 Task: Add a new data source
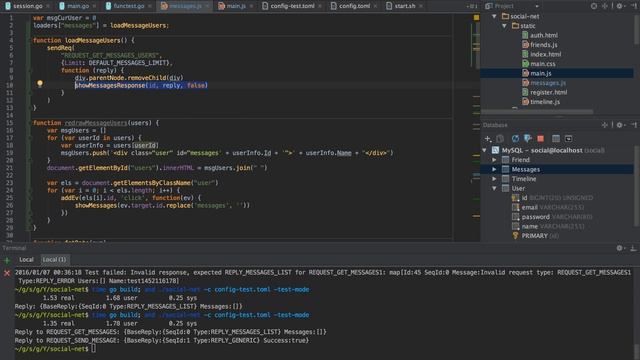click(x=488, y=139)
